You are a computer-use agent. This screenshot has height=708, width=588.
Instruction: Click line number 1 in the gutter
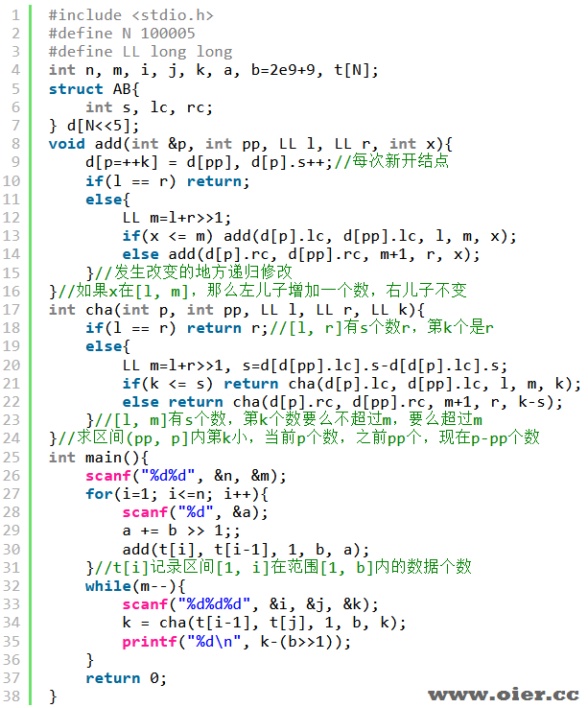[x=15, y=15]
